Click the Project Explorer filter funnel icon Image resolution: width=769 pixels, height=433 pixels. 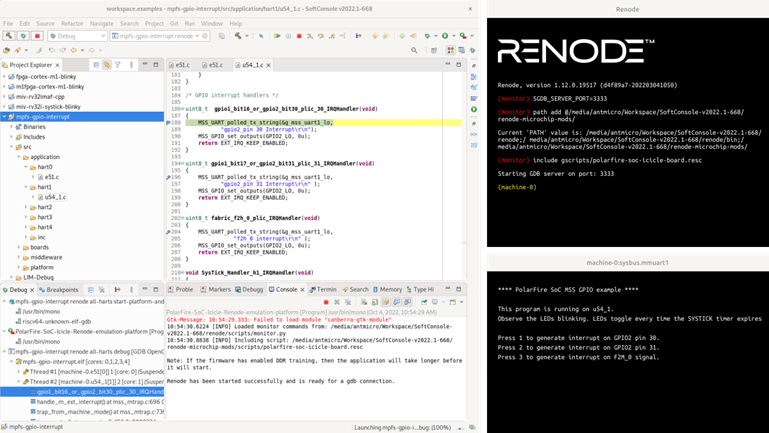click(x=118, y=65)
